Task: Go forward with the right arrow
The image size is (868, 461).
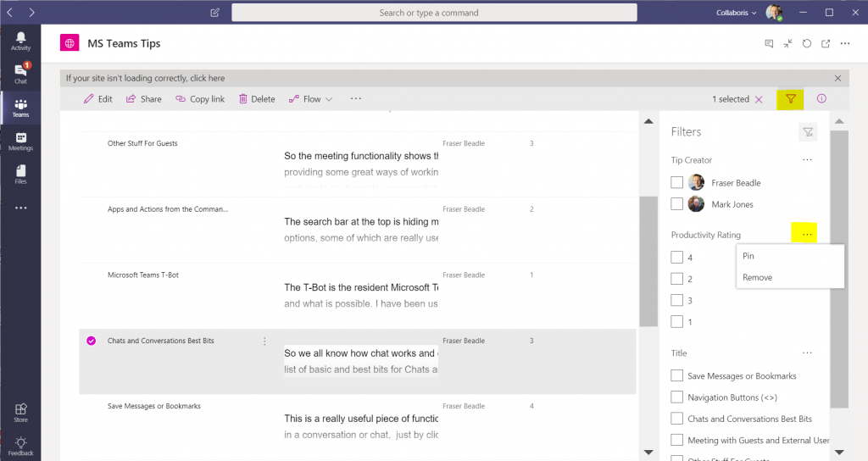Action: [31, 12]
